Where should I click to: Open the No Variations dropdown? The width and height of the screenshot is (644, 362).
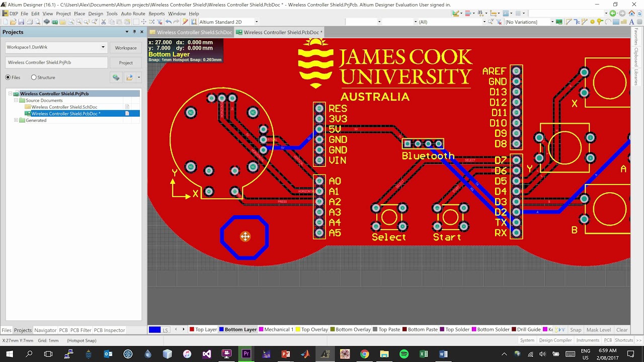[552, 22]
